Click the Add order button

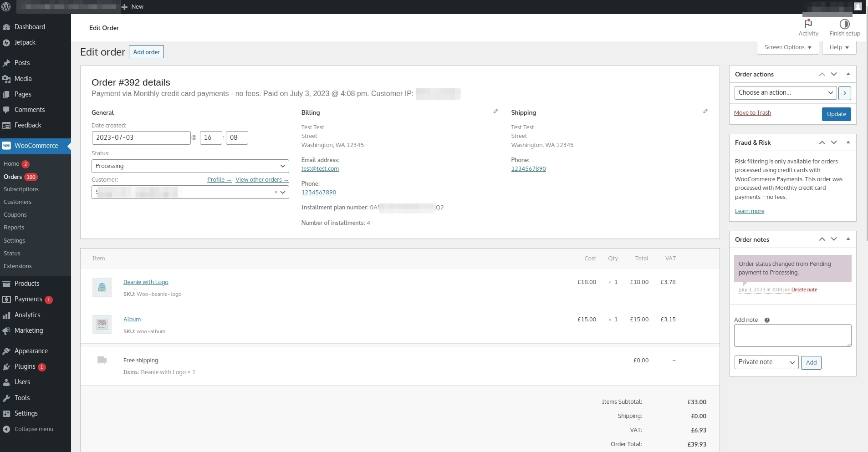(146, 52)
